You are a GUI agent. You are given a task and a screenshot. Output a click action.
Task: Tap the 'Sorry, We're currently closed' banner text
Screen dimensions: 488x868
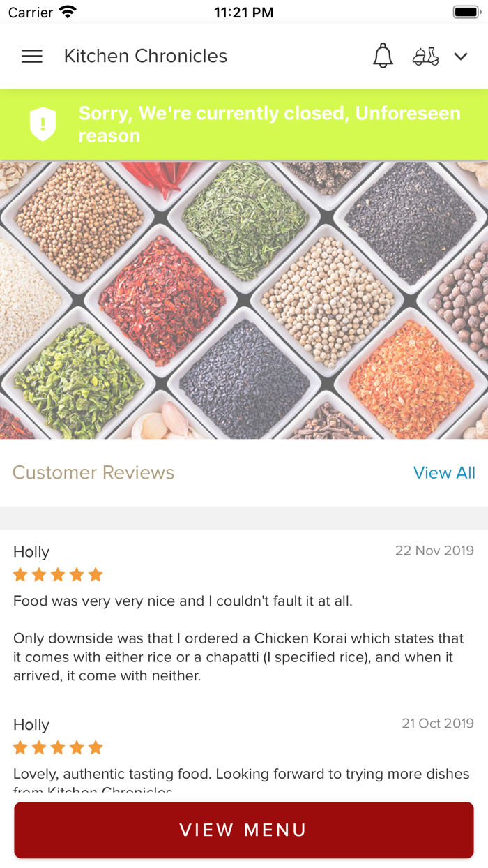270,124
